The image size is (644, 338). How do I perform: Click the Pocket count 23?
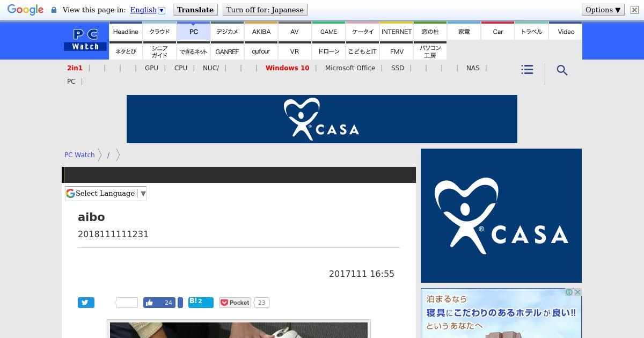pos(261,303)
